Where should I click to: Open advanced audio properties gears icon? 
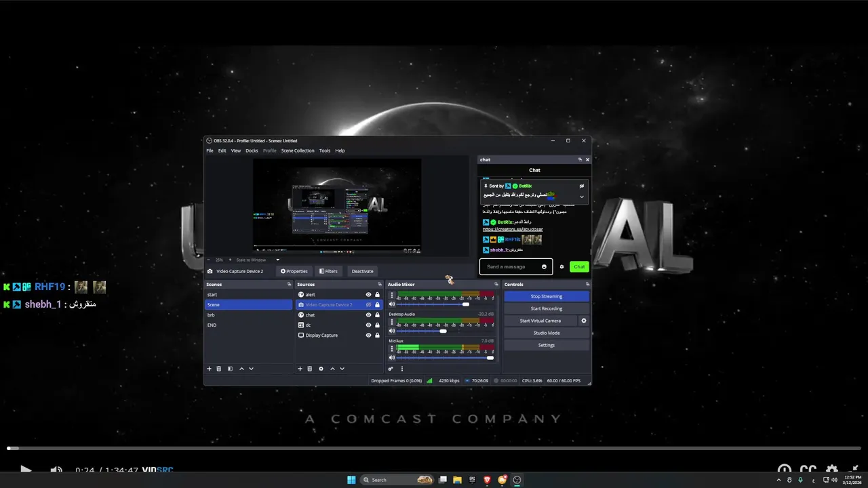pos(391,369)
